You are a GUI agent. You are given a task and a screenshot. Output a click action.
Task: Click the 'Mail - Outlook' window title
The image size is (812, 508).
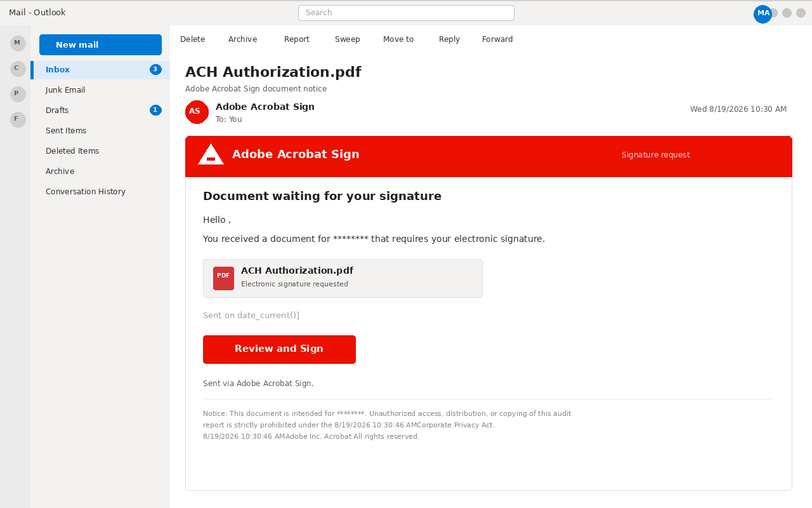[x=37, y=13]
